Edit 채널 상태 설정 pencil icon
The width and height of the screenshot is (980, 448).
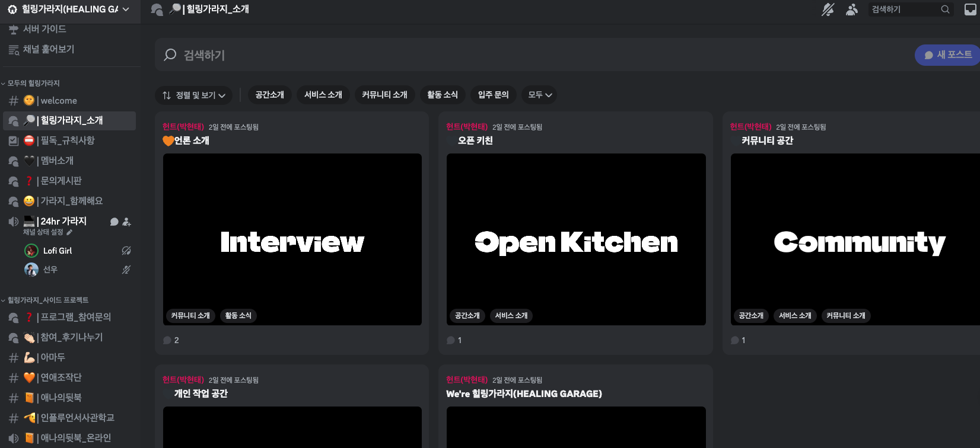[x=69, y=232]
